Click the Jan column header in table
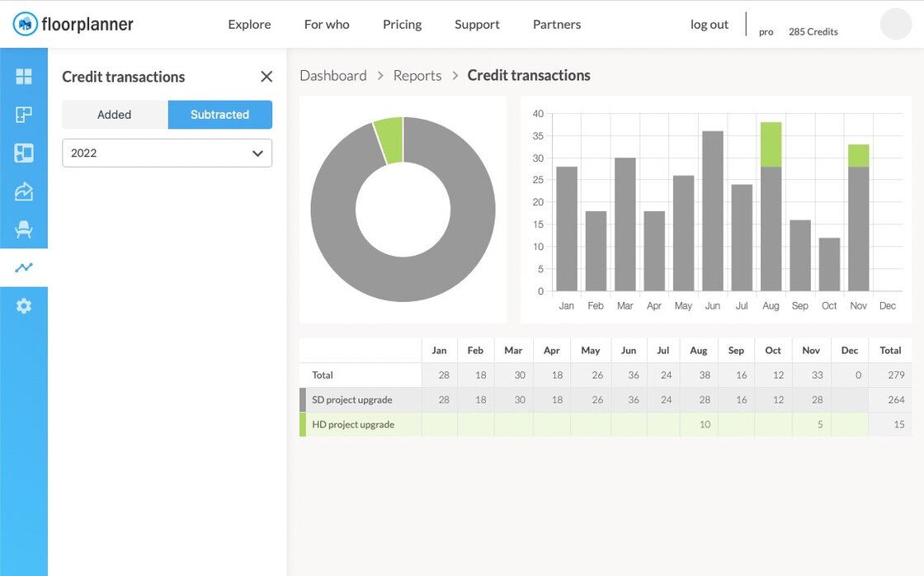 click(x=439, y=350)
